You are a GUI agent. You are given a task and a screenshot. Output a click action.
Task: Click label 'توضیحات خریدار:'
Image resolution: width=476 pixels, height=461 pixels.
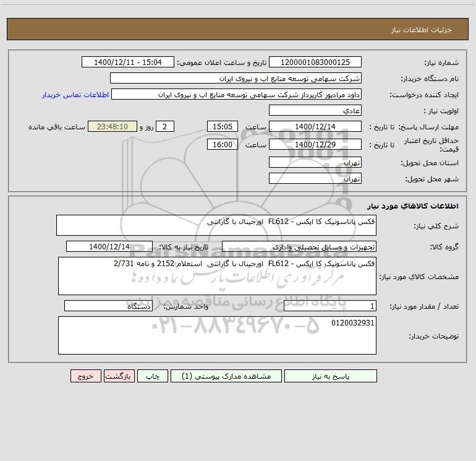coord(433,336)
